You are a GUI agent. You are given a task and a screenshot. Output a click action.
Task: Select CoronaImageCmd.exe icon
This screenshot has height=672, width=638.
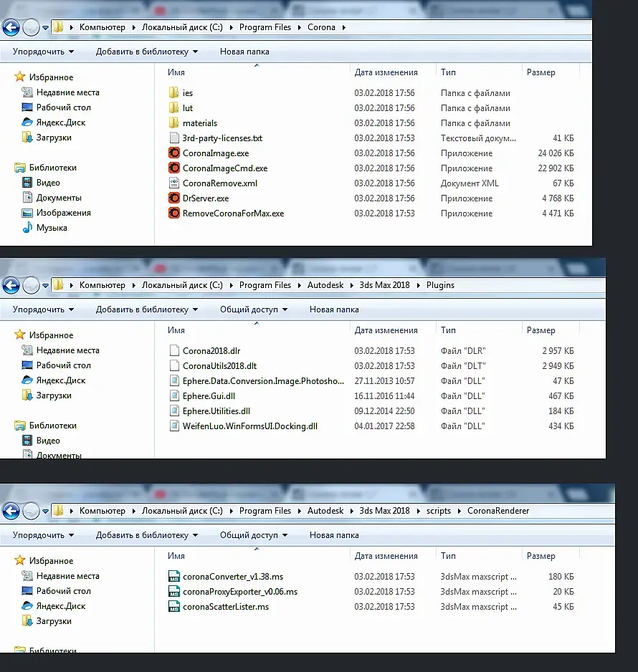[x=173, y=168]
